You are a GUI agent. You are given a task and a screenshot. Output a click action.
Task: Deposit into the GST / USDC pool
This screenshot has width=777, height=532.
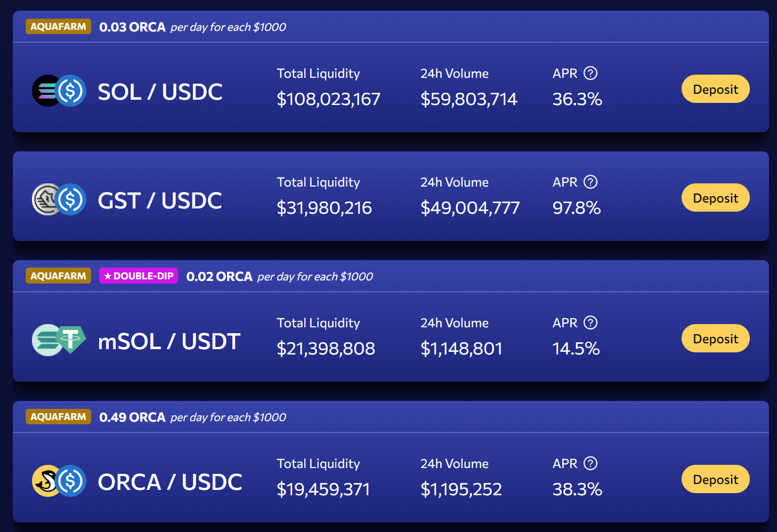[716, 198]
